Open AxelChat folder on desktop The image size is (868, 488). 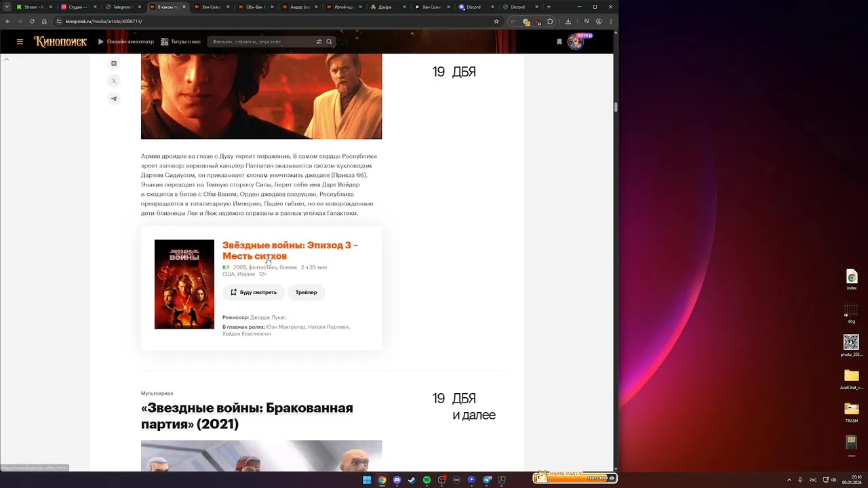click(x=852, y=379)
